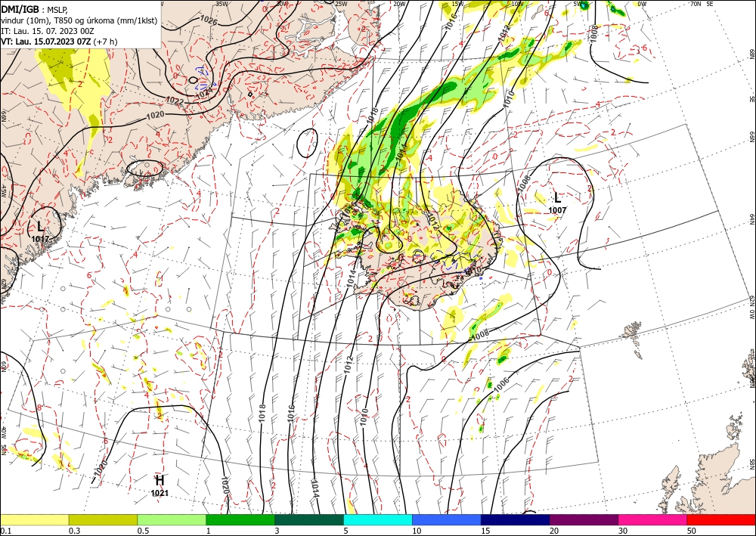The height and width of the screenshot is (536, 756).
Task: Click the '25W' longitude label
Action: pos(341,4)
